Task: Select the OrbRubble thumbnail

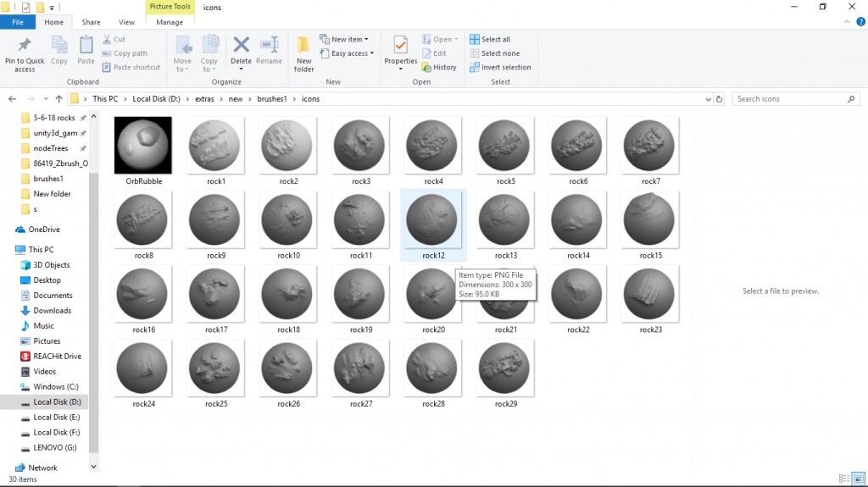Action: click(143, 146)
